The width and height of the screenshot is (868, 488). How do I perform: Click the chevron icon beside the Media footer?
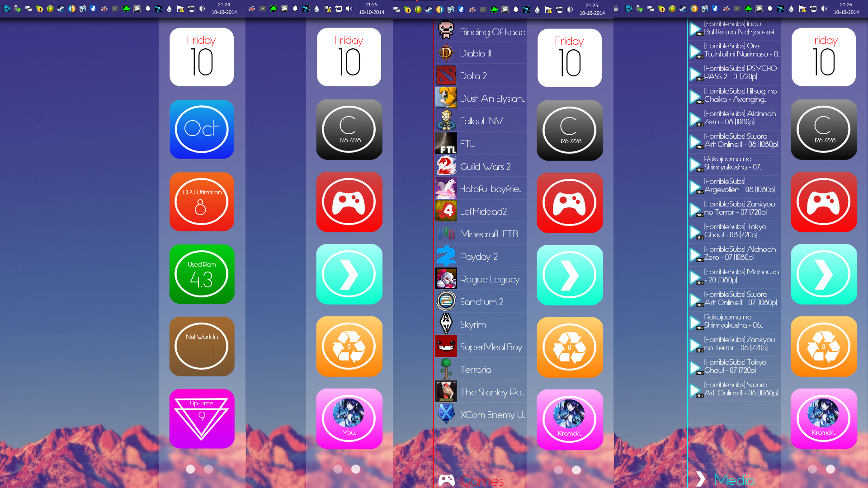pos(701,479)
